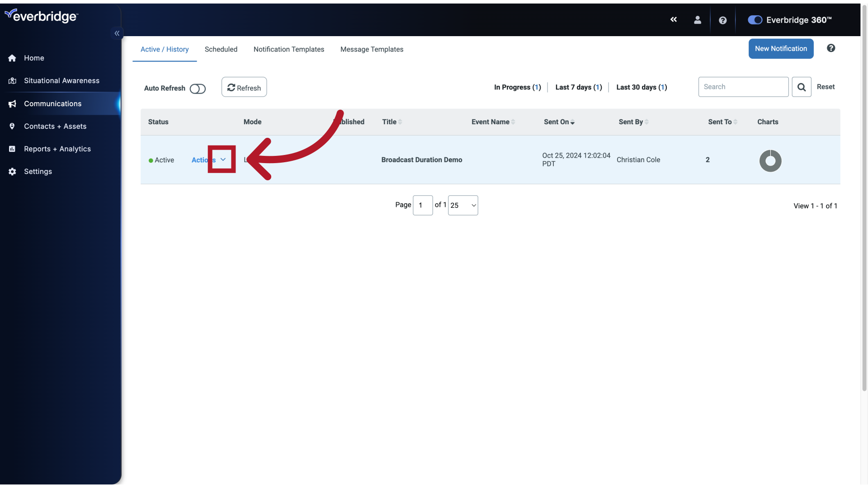
Task: Click the Search input field
Action: 743,86
